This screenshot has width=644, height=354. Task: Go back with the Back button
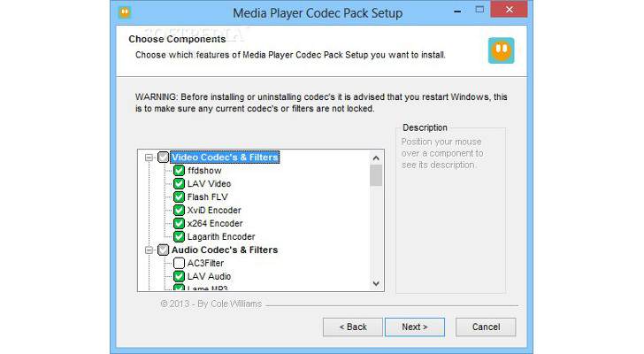tap(352, 327)
